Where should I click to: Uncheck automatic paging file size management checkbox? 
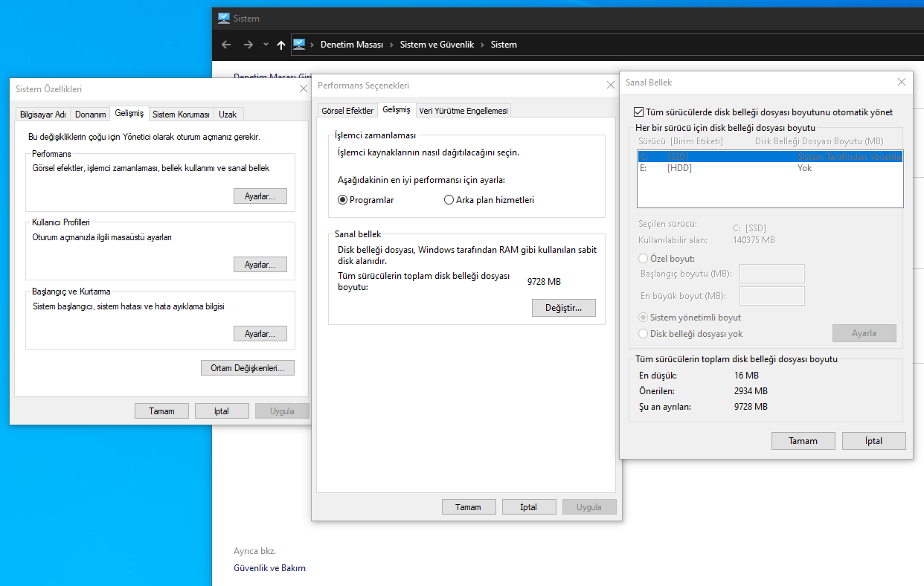(638, 112)
